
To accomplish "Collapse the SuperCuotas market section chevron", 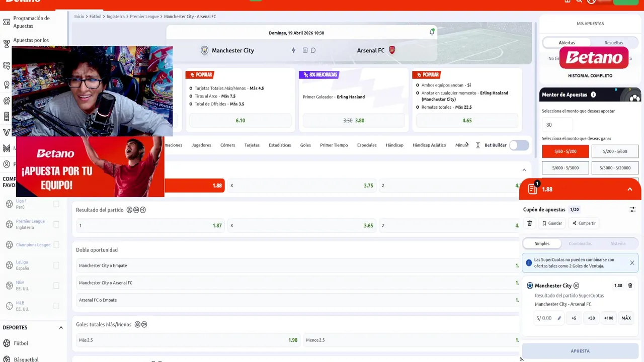I will click(524, 170).
